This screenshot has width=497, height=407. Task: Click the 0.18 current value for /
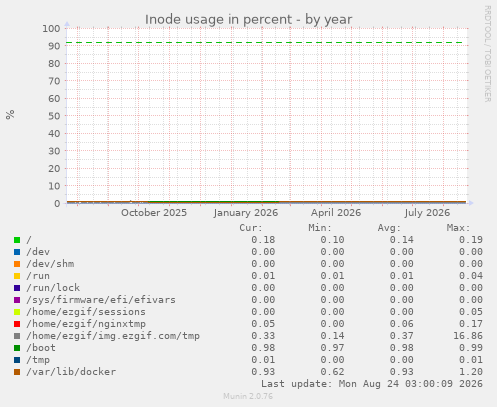pyautogui.click(x=263, y=240)
